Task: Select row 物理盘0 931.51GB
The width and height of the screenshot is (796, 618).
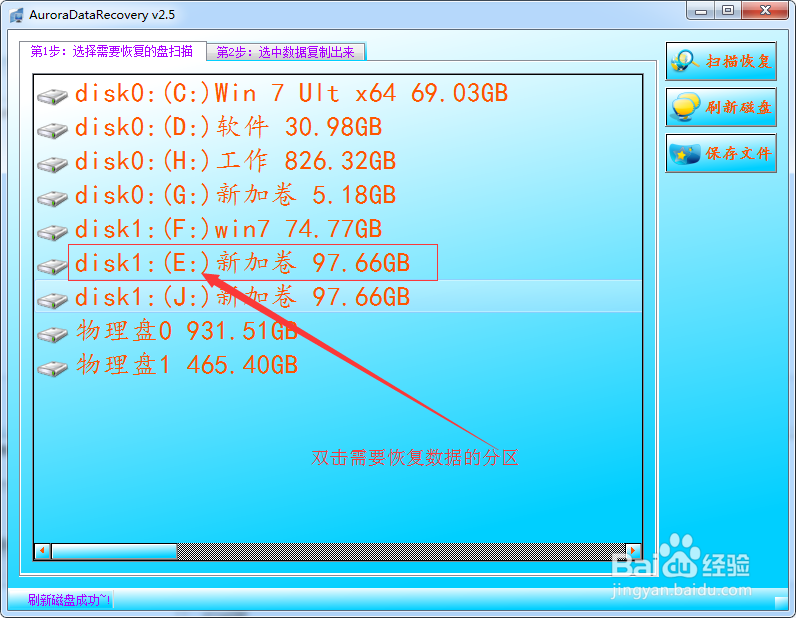Action: 339,331
